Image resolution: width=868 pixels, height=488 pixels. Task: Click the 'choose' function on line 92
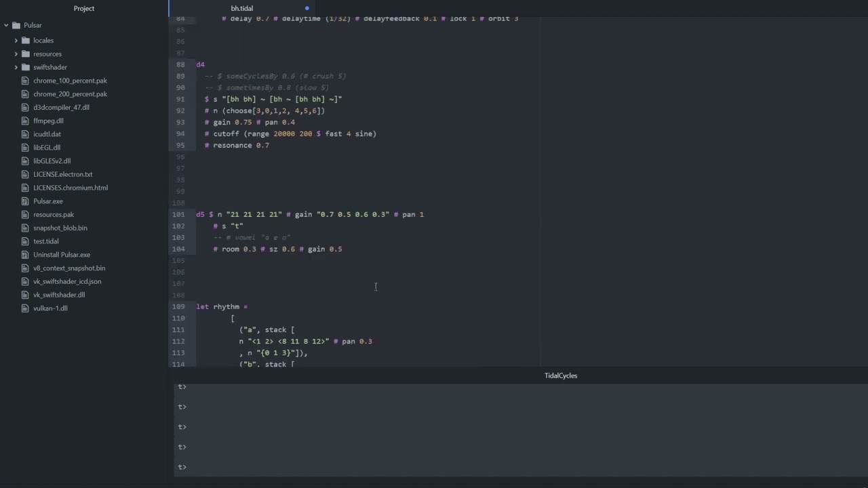tap(239, 110)
